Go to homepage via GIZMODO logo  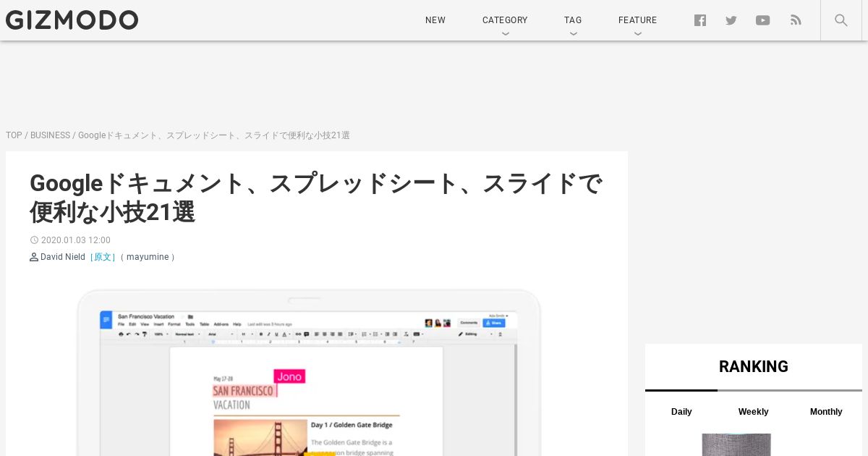coord(72,20)
